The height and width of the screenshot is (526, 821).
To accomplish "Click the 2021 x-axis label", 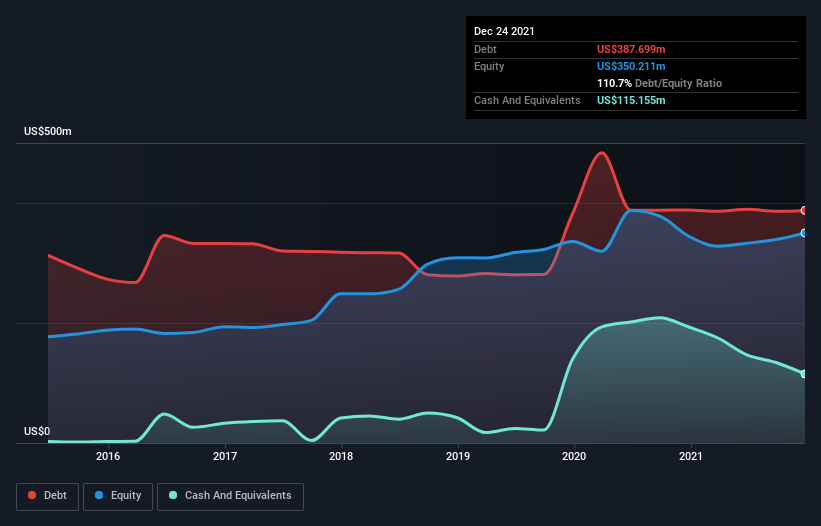I will (x=691, y=456).
